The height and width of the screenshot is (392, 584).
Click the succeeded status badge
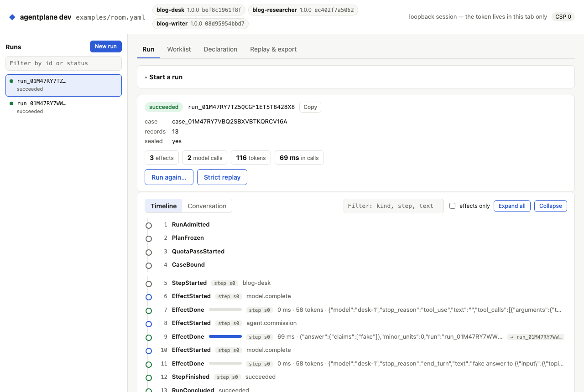pos(164,107)
